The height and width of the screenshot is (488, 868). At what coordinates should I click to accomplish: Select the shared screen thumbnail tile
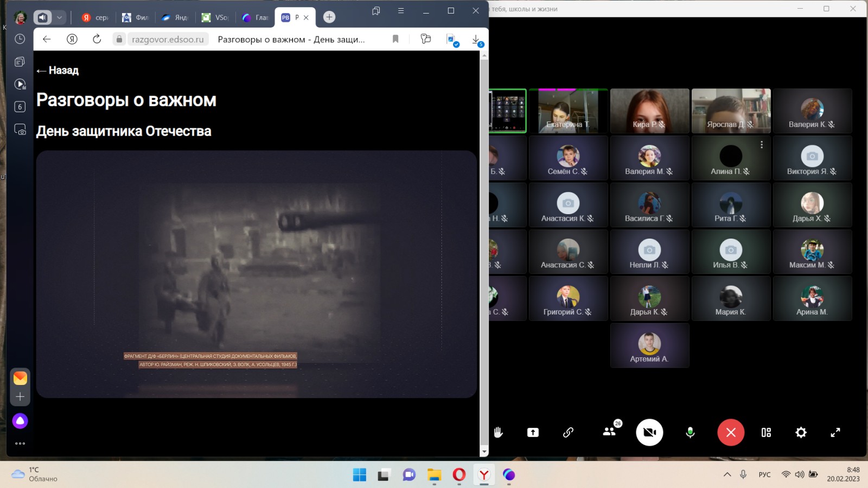point(508,111)
